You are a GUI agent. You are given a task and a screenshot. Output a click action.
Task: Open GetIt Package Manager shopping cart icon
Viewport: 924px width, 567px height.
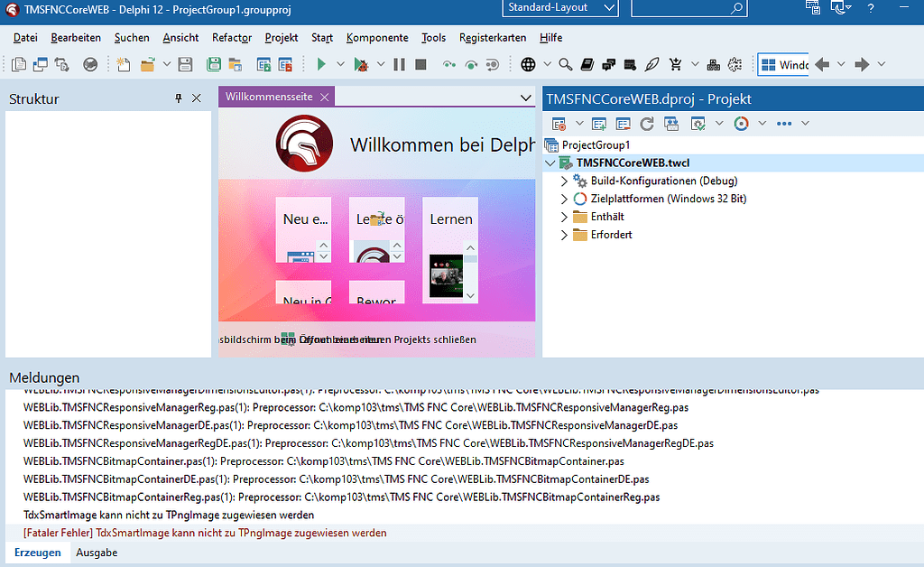pos(675,64)
